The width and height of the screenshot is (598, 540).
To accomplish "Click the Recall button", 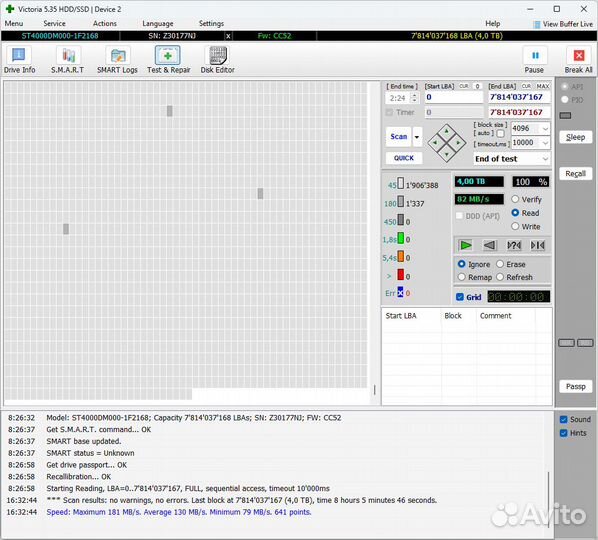I will tap(575, 174).
